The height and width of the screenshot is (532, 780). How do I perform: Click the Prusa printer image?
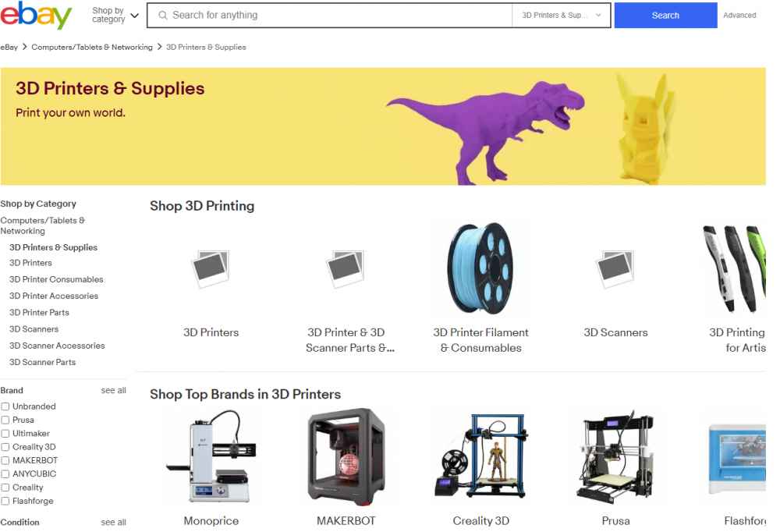(615, 456)
